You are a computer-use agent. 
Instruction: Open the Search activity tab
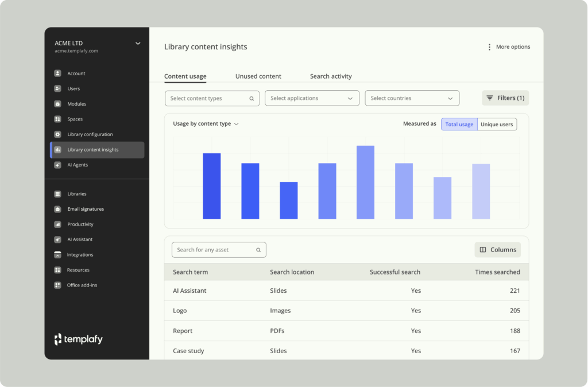[x=331, y=76]
